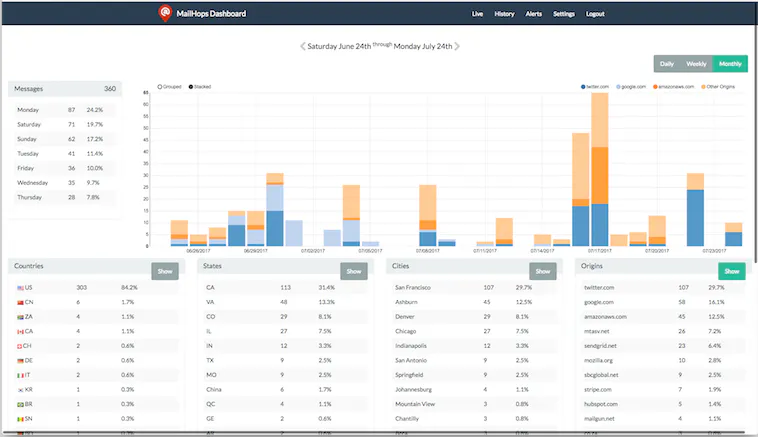This screenshot has width=758, height=437.
Task: Click the KR flag icon
Action: pos(20,390)
